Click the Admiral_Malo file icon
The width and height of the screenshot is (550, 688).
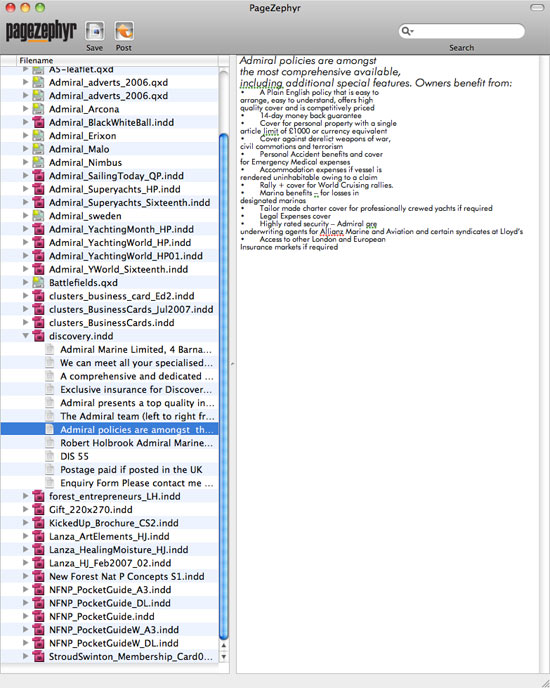pyautogui.click(x=39, y=149)
